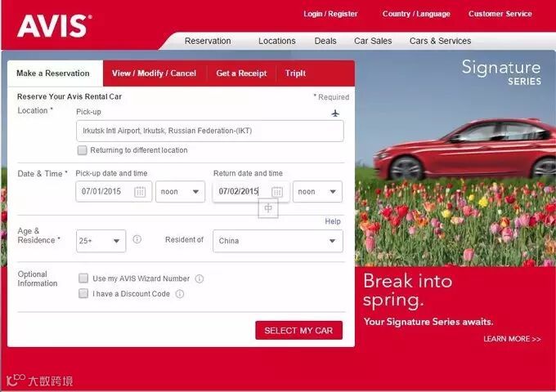This screenshot has width=556, height=392.
Task: Open the Car Sales menu
Action: [x=373, y=41]
